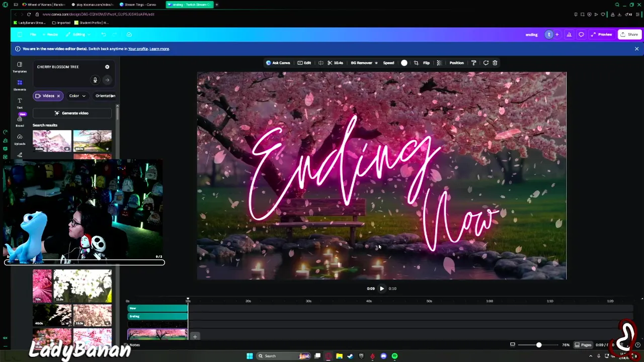
Task: Clear the CHERRY BLOSSOM TREE search text
Action: point(107,67)
